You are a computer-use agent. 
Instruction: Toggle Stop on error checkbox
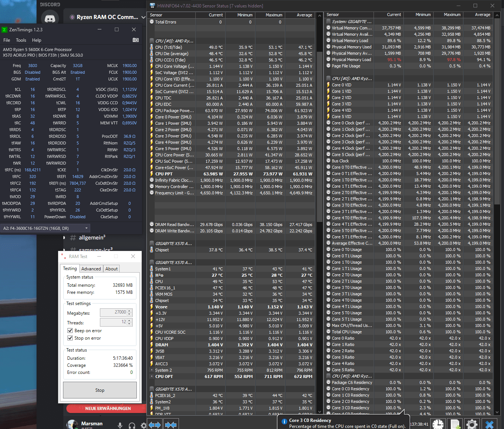click(x=70, y=338)
